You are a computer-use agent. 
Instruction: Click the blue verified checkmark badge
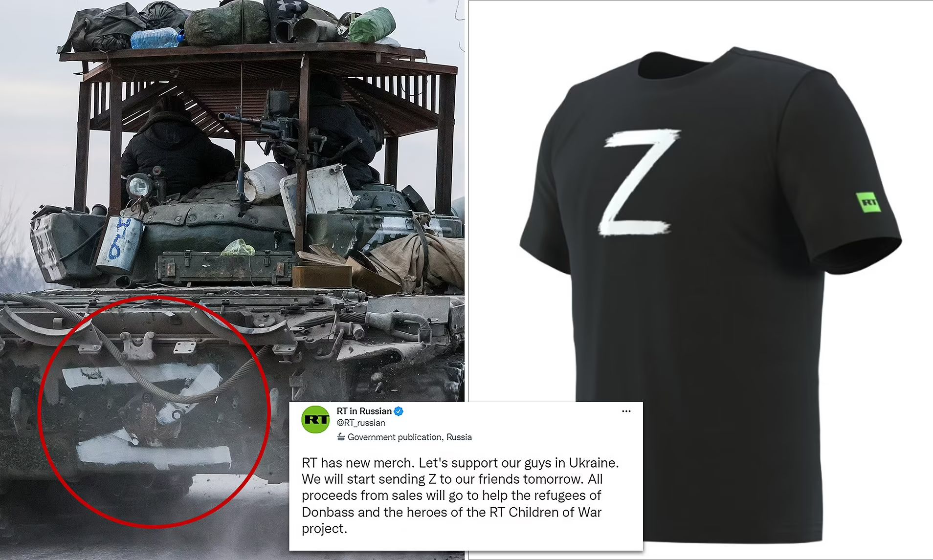click(399, 411)
